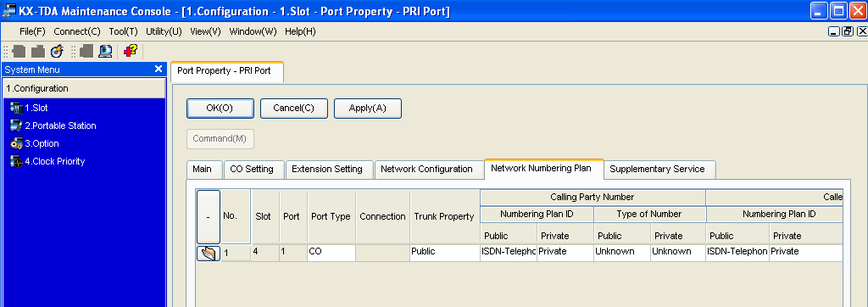Image resolution: width=868 pixels, height=307 pixels.
Task: Open the Tool(T) menu
Action: click(123, 31)
